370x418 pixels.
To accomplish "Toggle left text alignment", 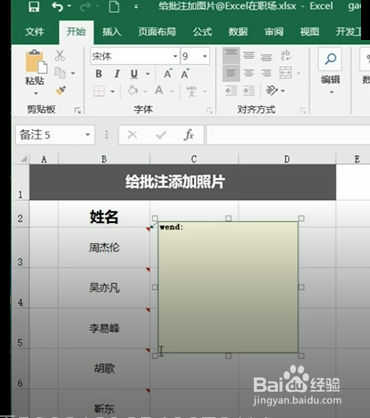I will 231,73.
